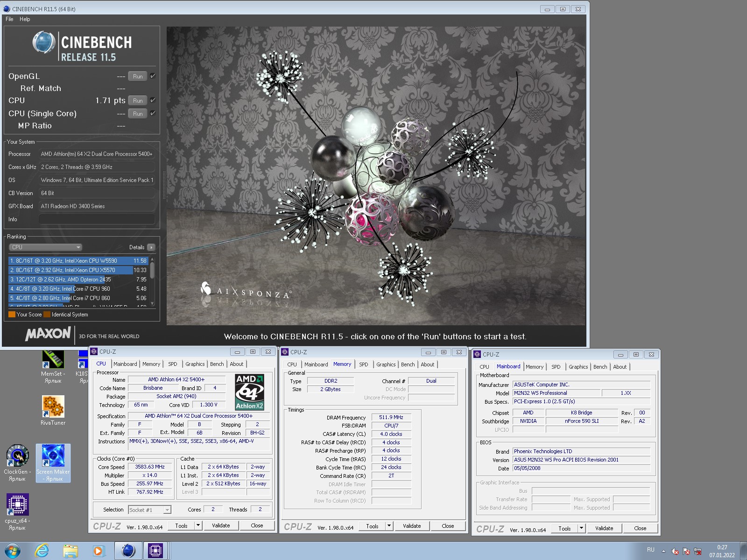The image size is (747, 560).
Task: Open Graphics tab in Mainboard tab CPU-Z window
Action: [578, 367]
